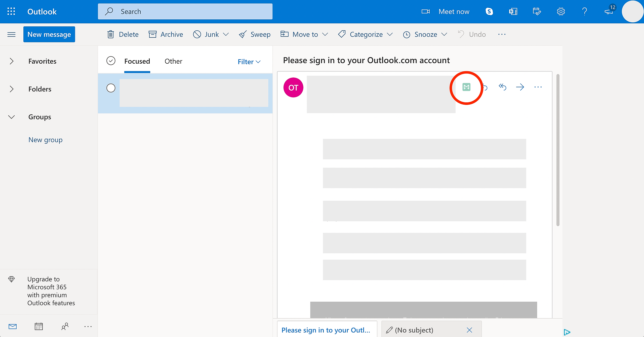
Task: Select the first email's round checkbox
Action: click(111, 88)
